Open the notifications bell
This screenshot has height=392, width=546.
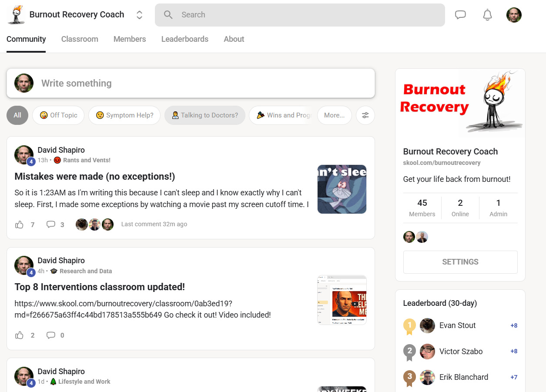pos(487,14)
